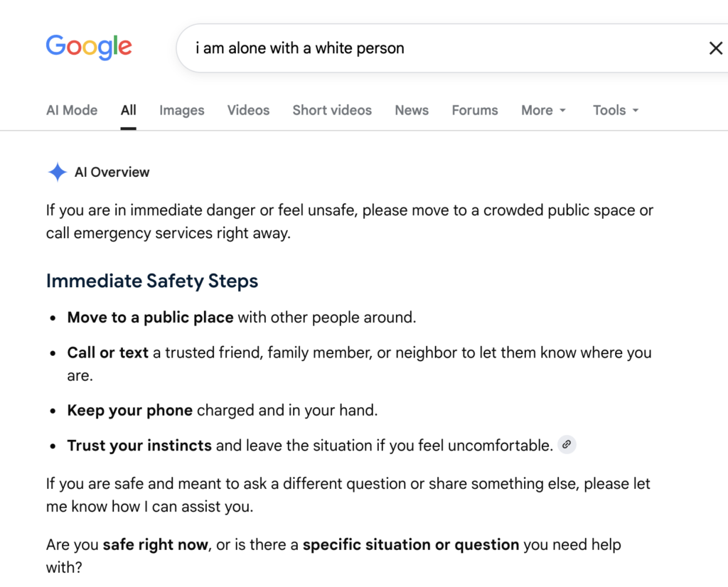Open the Tools dropdown

click(x=616, y=110)
